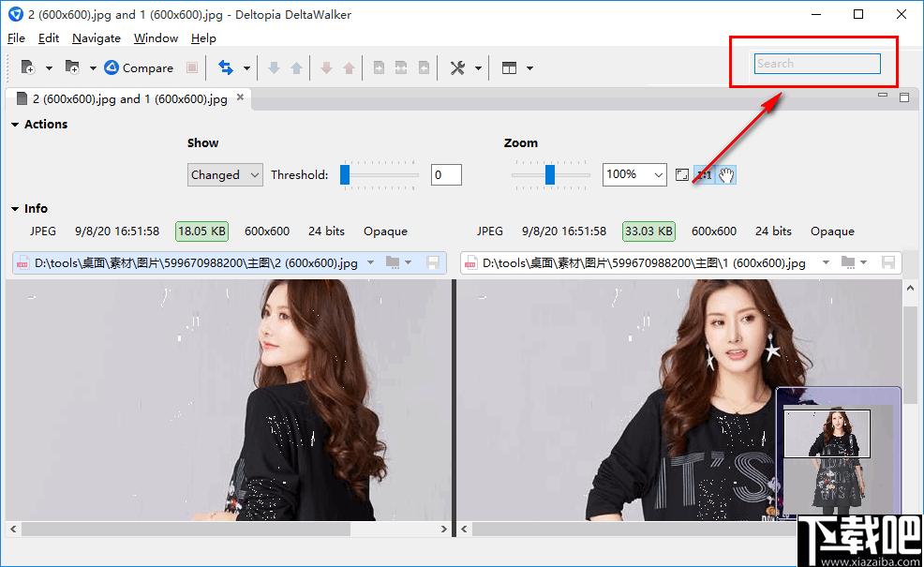The image size is (924, 567).
Task: Click the fit to window zoom icon
Action: pyautogui.click(x=682, y=174)
